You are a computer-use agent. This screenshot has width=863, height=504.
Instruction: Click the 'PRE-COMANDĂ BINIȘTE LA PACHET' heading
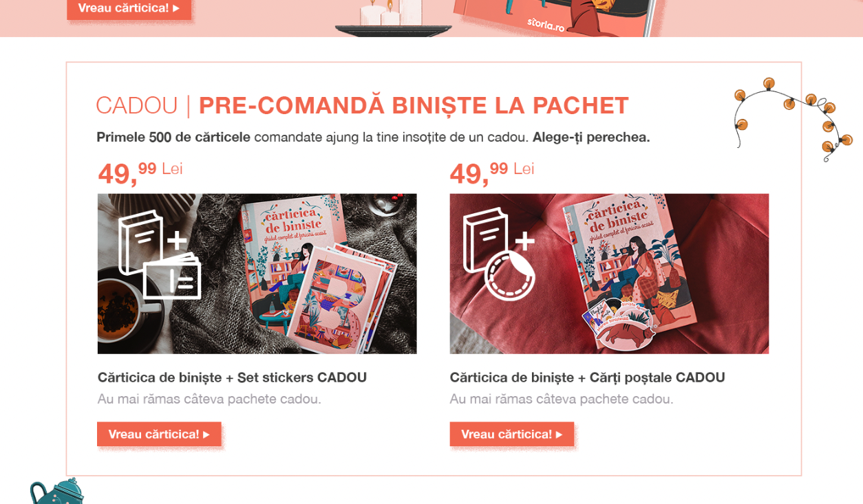point(414,106)
